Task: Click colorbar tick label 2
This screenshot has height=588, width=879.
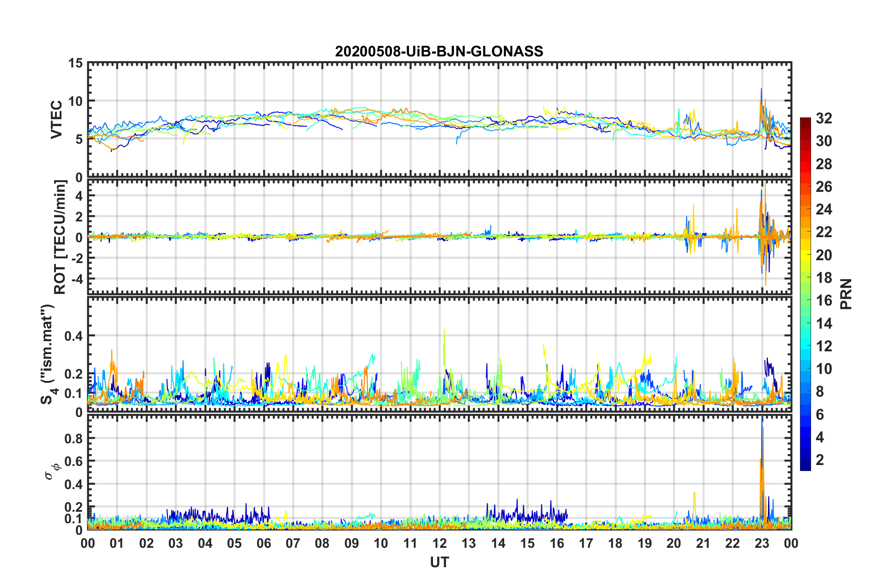Action: click(x=820, y=459)
